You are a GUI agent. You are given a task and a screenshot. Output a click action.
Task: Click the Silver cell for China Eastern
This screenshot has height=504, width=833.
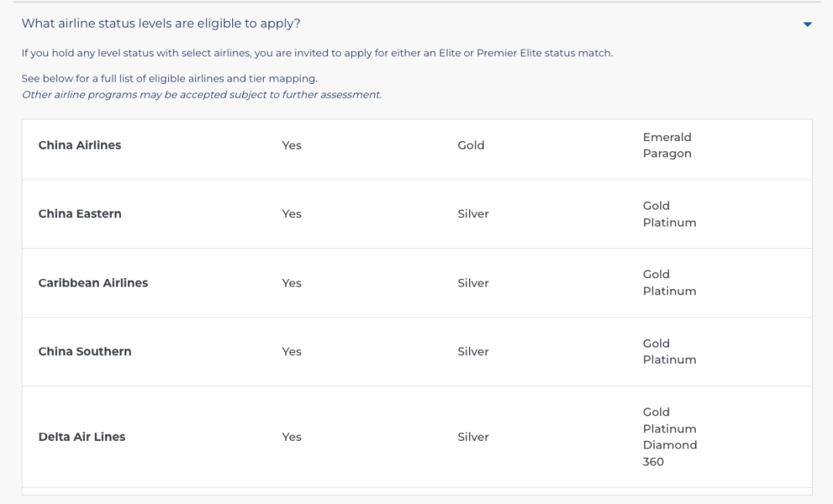pos(473,213)
